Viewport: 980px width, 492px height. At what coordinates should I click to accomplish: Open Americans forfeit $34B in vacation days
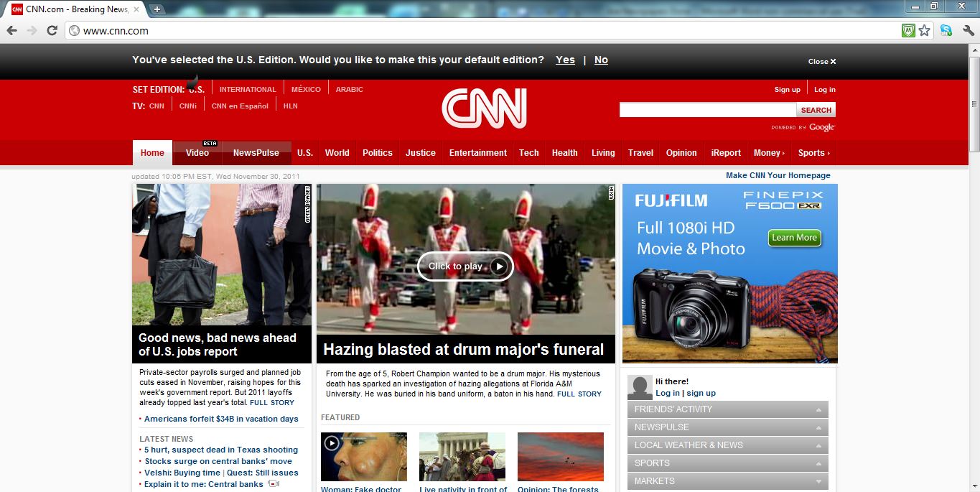point(221,419)
